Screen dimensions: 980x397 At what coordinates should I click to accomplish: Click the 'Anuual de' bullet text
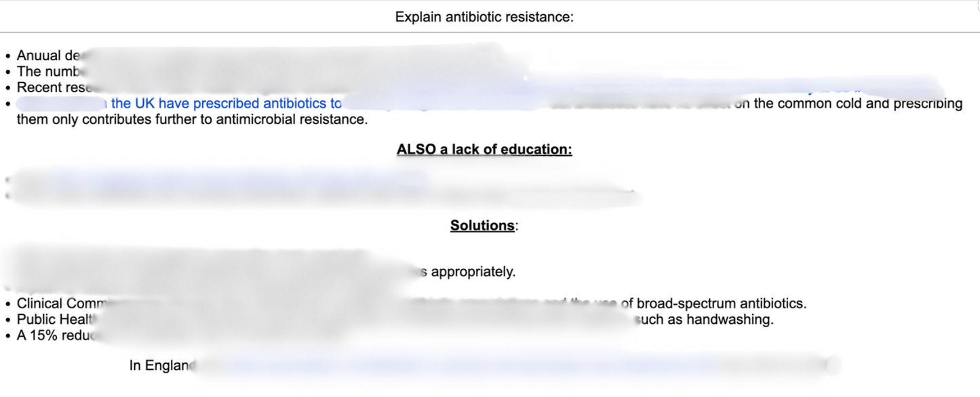pos(47,56)
